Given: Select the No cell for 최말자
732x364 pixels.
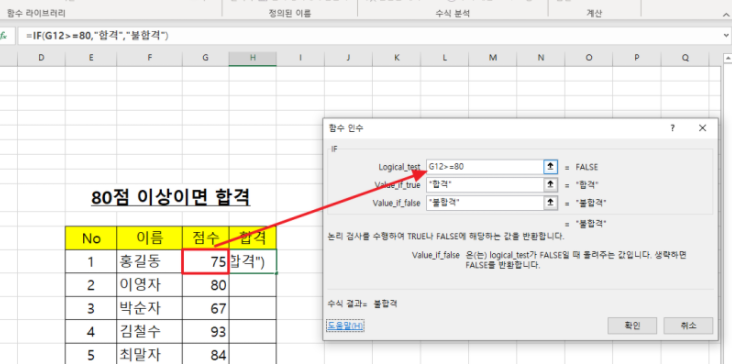Looking at the screenshot, I should (x=91, y=354).
